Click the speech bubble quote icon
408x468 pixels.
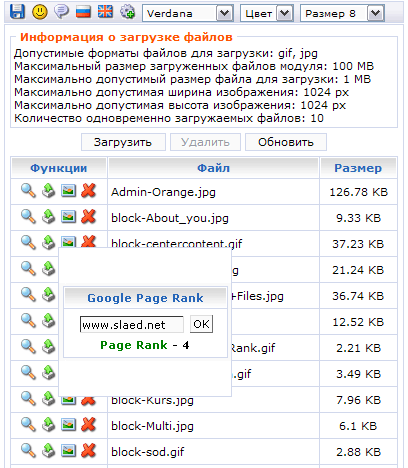pyautogui.click(x=62, y=12)
